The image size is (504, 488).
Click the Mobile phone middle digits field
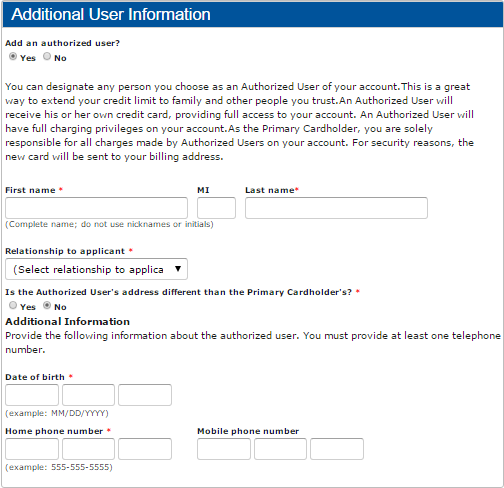280,449
